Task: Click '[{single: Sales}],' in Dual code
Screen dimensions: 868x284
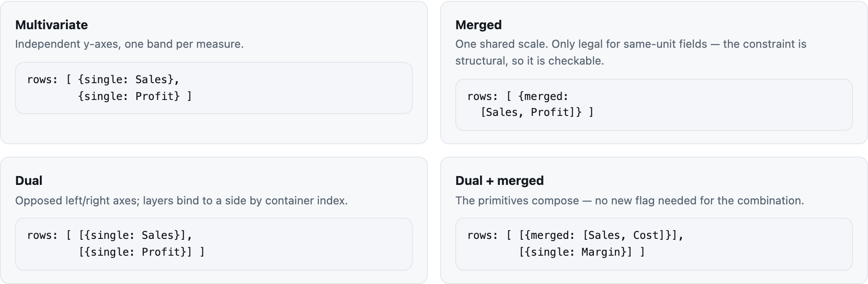Action: pyautogui.click(x=136, y=235)
